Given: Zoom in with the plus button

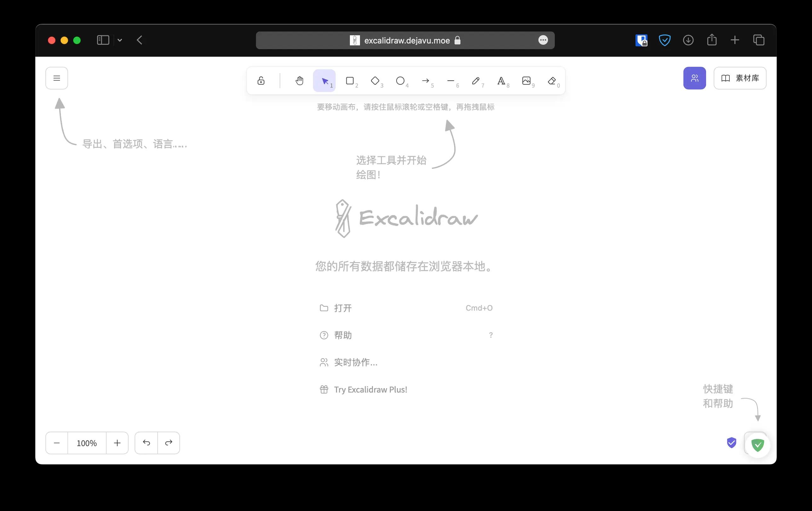Looking at the screenshot, I should click(x=117, y=443).
